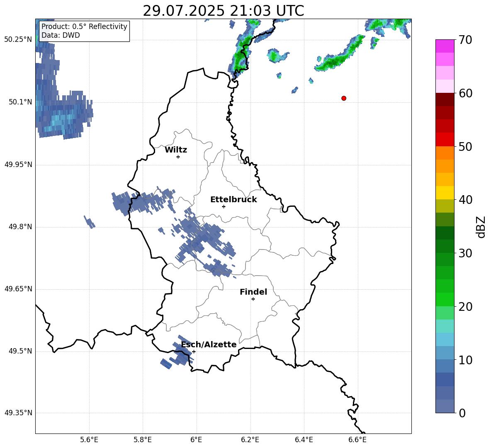Click the 40 colorbar tick label

[x=465, y=200]
